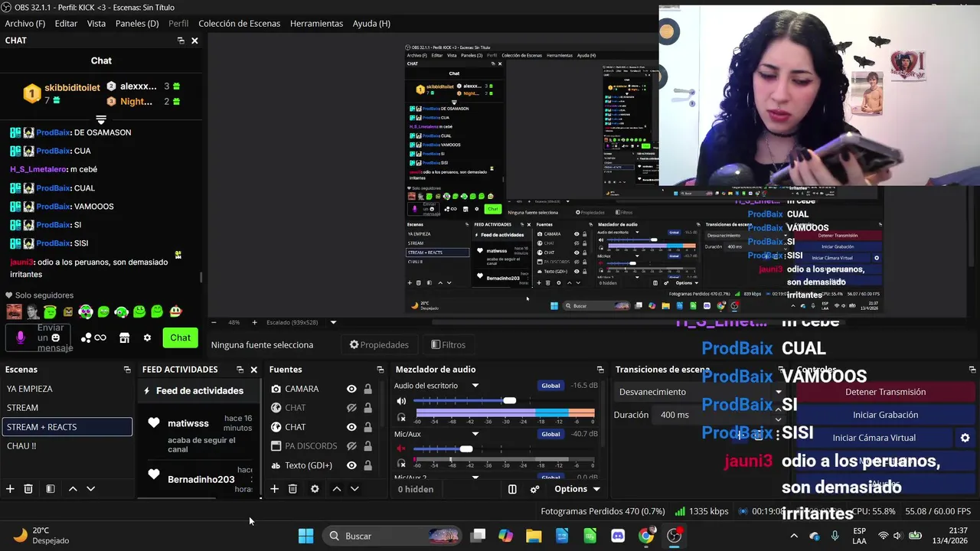This screenshot has width=980, height=551.
Task: Open Paneles (D) menu
Action: [137, 24]
